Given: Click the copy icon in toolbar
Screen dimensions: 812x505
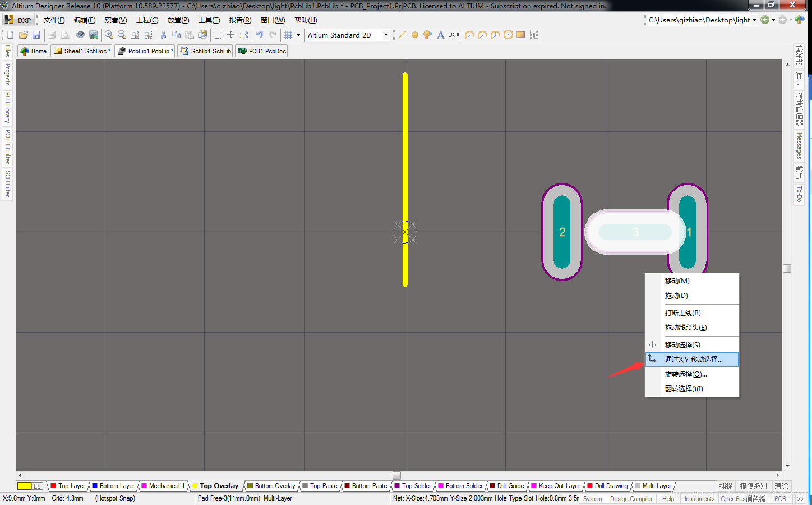Looking at the screenshot, I should tap(176, 35).
